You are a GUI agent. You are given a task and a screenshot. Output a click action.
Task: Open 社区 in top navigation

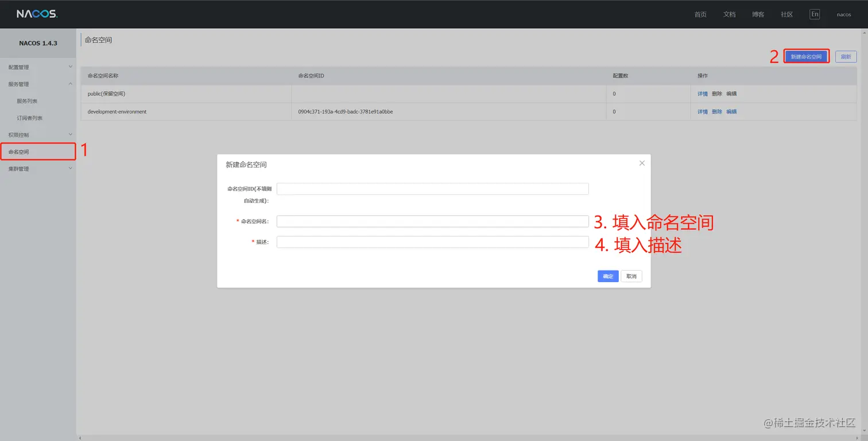coord(786,14)
